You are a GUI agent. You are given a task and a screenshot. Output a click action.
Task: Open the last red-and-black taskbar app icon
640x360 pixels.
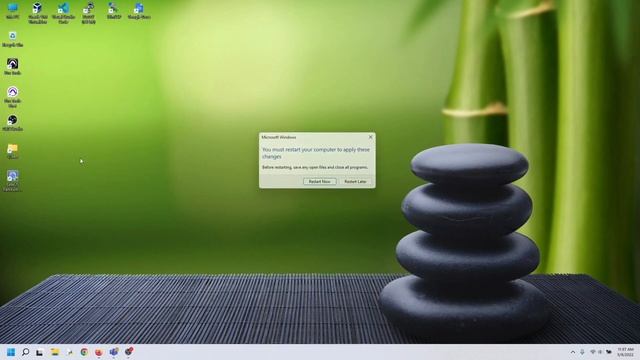tap(129, 351)
